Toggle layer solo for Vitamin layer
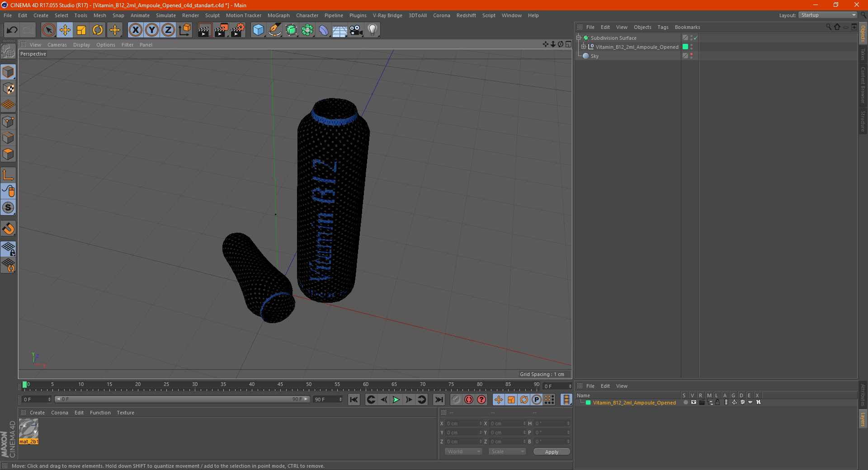 point(685,402)
